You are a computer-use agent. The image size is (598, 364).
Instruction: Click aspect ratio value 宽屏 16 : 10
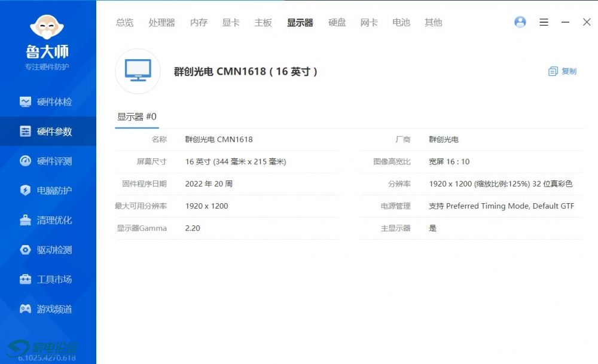click(x=449, y=161)
